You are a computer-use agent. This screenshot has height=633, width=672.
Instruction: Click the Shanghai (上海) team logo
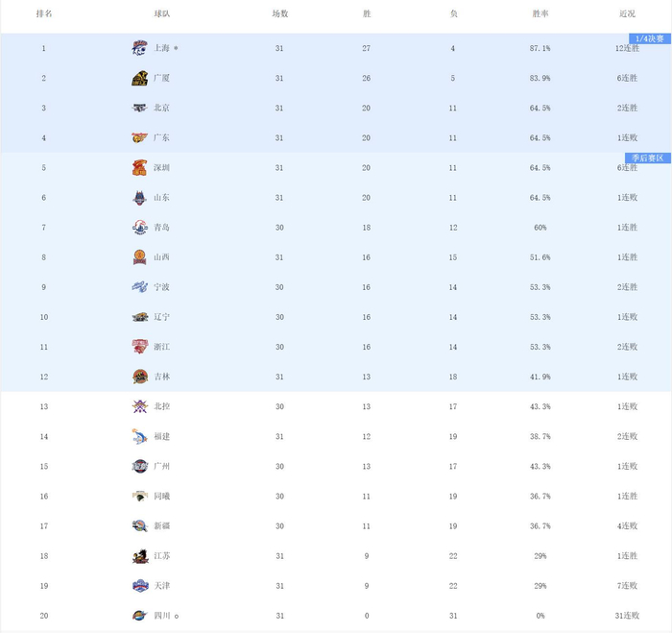[140, 48]
